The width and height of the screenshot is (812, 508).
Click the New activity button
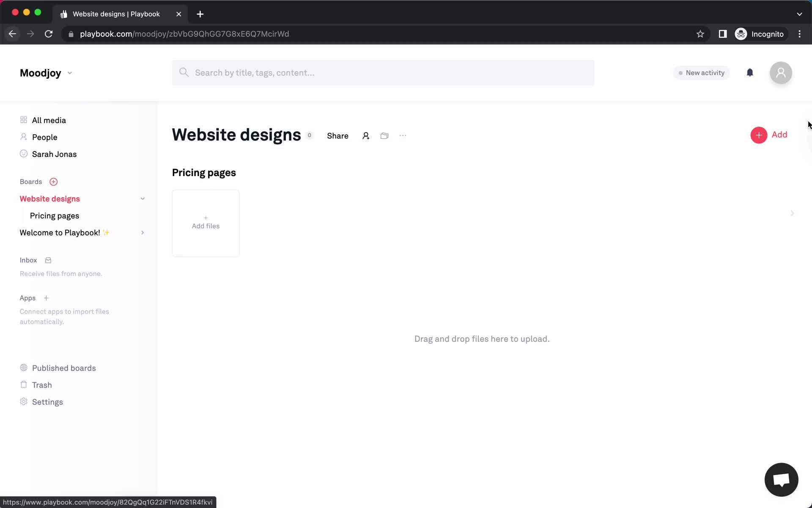[702, 72]
